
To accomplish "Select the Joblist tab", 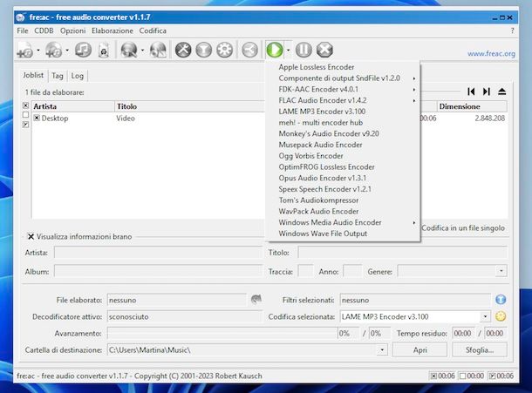I will pyautogui.click(x=33, y=75).
